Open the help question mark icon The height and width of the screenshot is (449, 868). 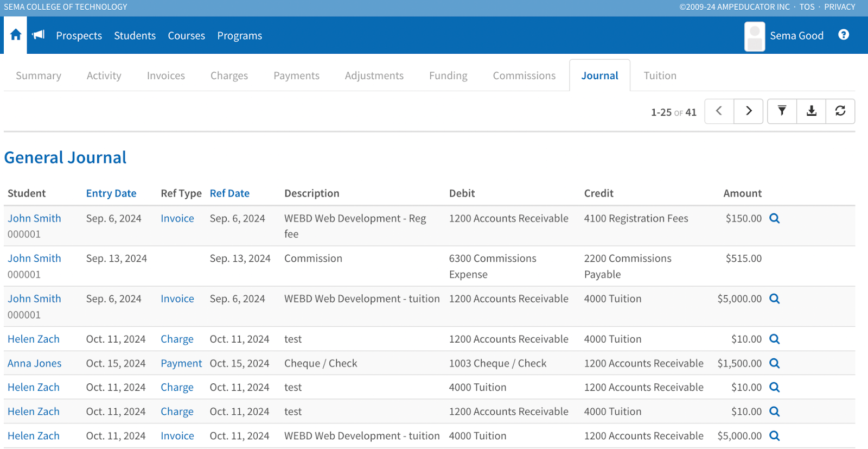844,35
